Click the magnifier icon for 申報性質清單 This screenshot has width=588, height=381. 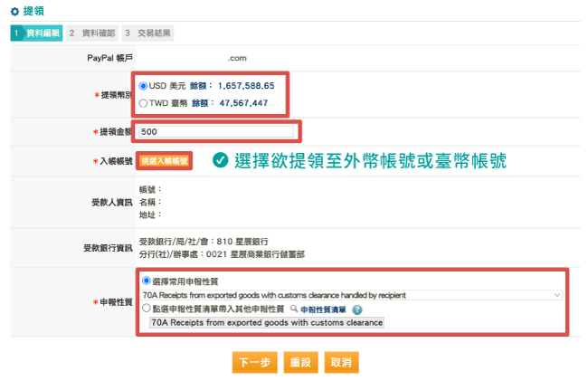click(x=293, y=309)
